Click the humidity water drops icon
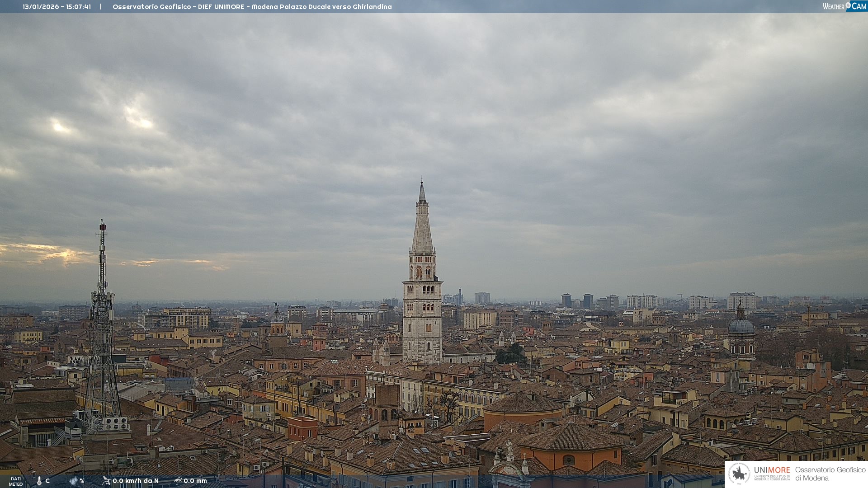The height and width of the screenshot is (488, 868). (73, 481)
